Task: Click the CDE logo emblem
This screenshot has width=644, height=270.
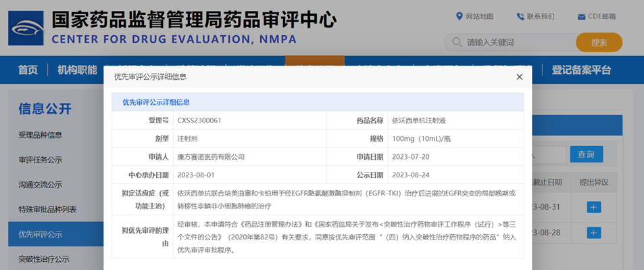Action: pyautogui.click(x=26, y=28)
